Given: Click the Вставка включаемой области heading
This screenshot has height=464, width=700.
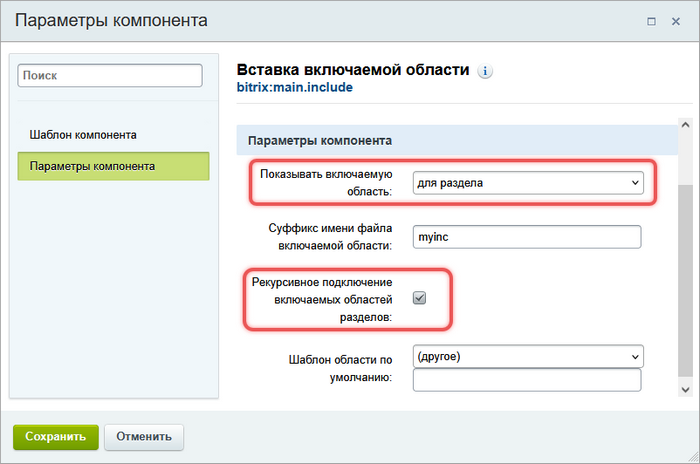Looking at the screenshot, I should point(352,70).
